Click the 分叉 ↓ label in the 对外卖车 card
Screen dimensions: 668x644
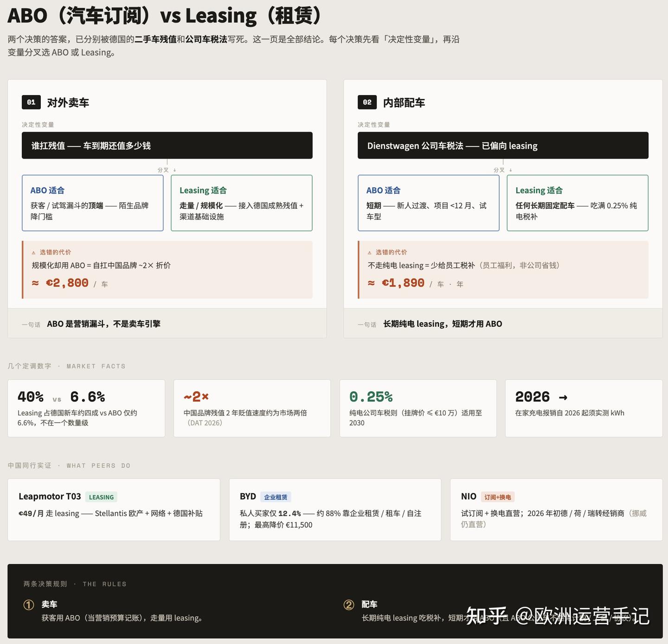pyautogui.click(x=167, y=170)
